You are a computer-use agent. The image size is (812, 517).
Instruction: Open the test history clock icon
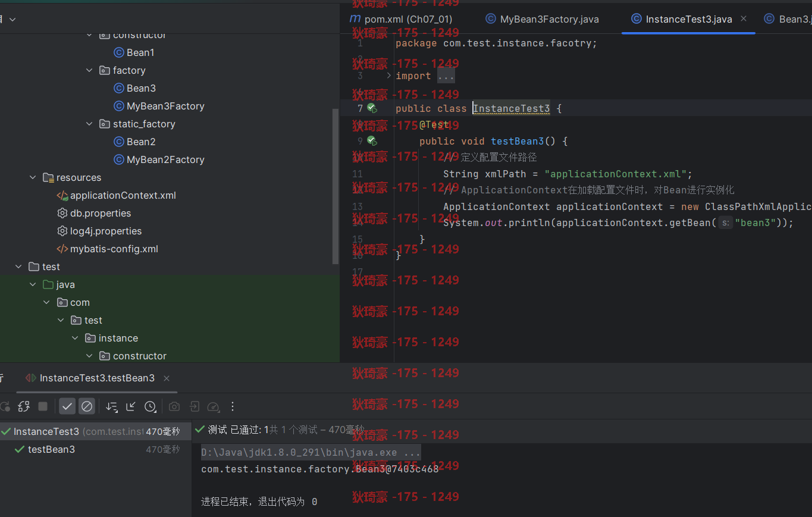150,406
